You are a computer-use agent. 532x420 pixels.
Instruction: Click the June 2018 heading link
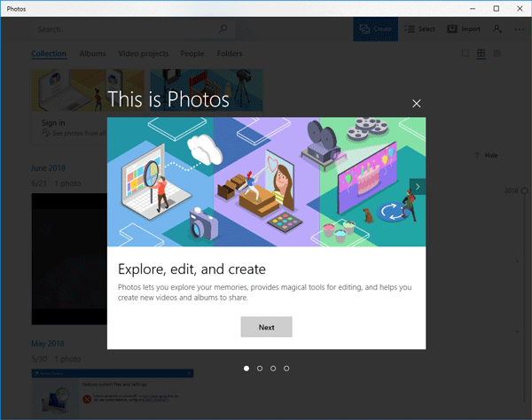pos(48,168)
